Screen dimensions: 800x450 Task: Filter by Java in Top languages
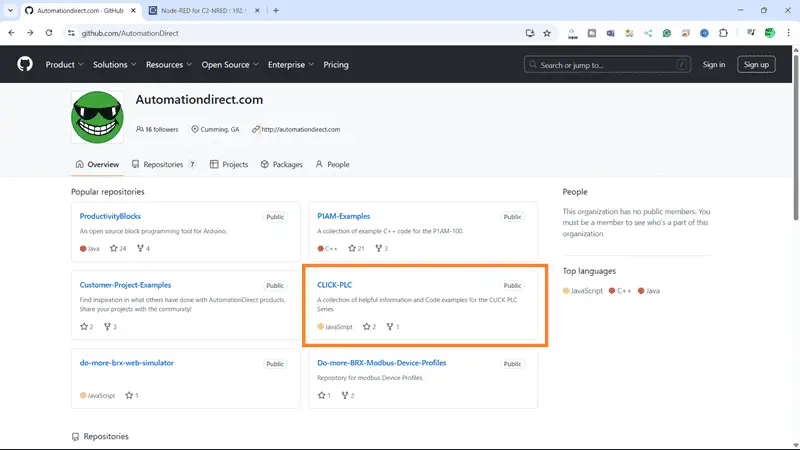[649, 291]
